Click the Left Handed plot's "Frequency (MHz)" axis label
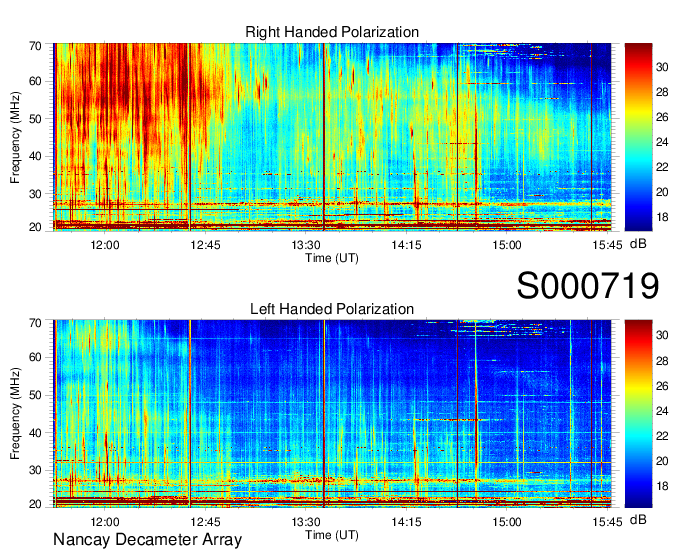The image size is (680, 552). [x=15, y=414]
